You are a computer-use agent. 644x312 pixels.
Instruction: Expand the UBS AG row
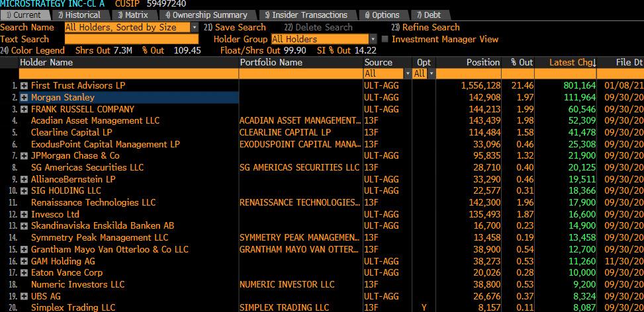24,296
